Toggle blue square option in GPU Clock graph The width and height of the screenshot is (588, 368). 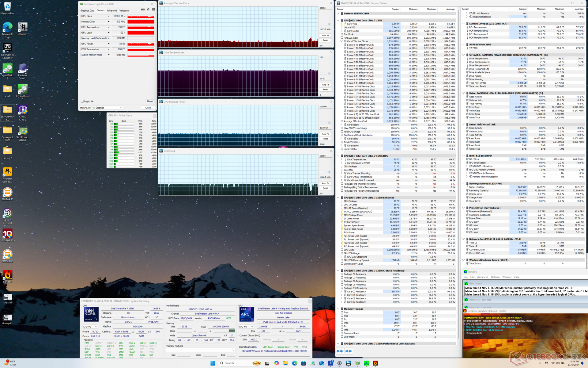[329, 172]
